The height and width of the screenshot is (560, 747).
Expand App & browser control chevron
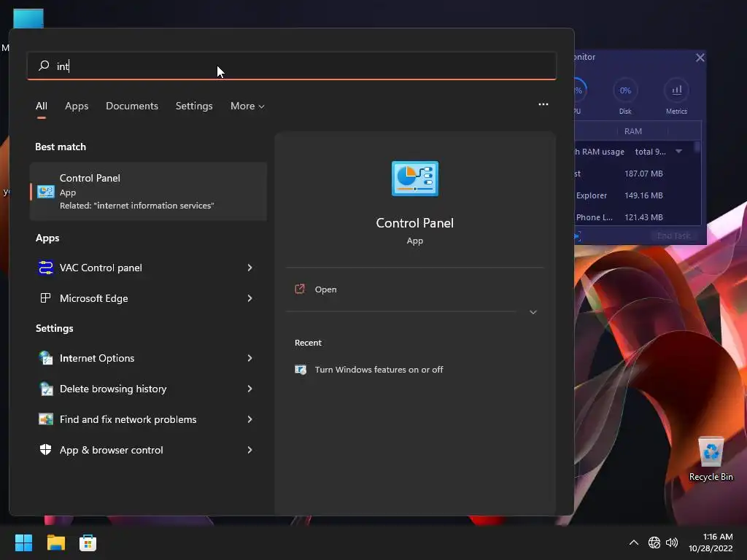pyautogui.click(x=249, y=449)
